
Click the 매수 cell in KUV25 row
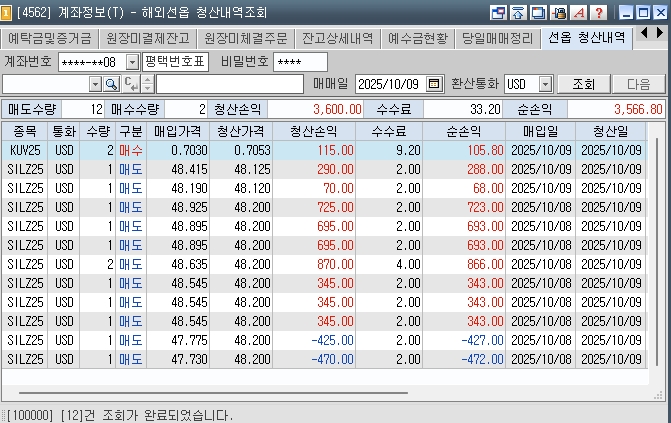tap(131, 150)
